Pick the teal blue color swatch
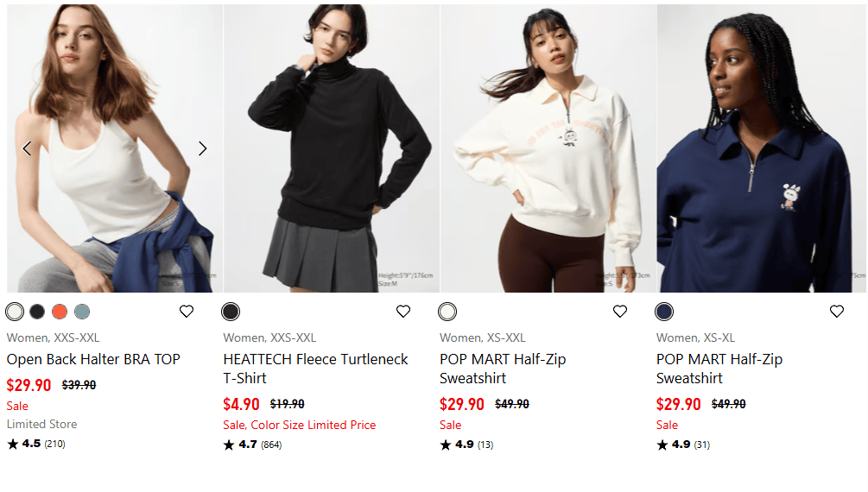 point(82,312)
